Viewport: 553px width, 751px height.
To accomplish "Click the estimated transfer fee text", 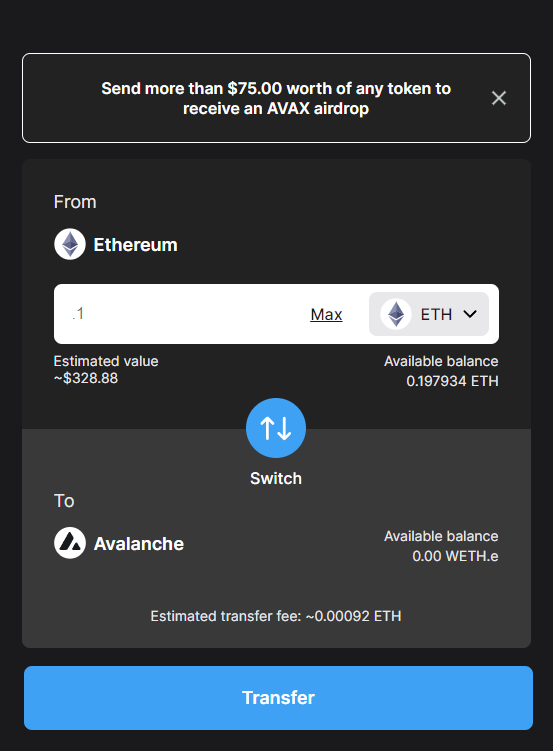I will (x=276, y=616).
